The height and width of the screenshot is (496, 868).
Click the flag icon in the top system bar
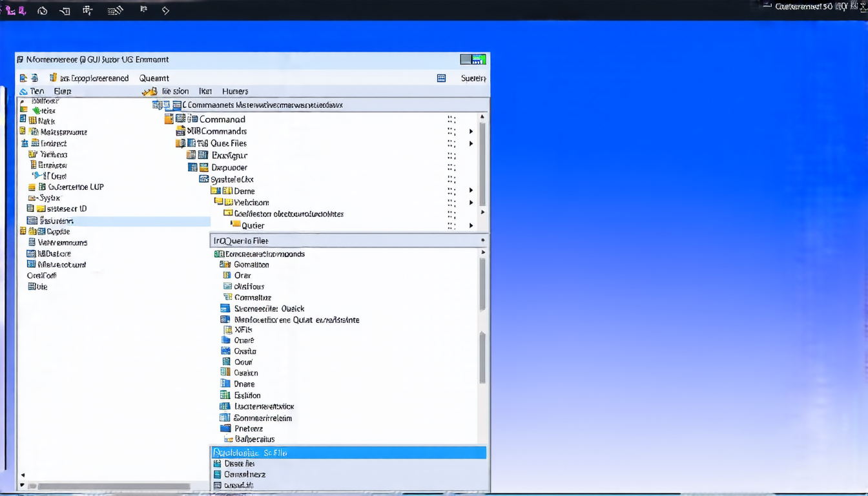pos(143,10)
